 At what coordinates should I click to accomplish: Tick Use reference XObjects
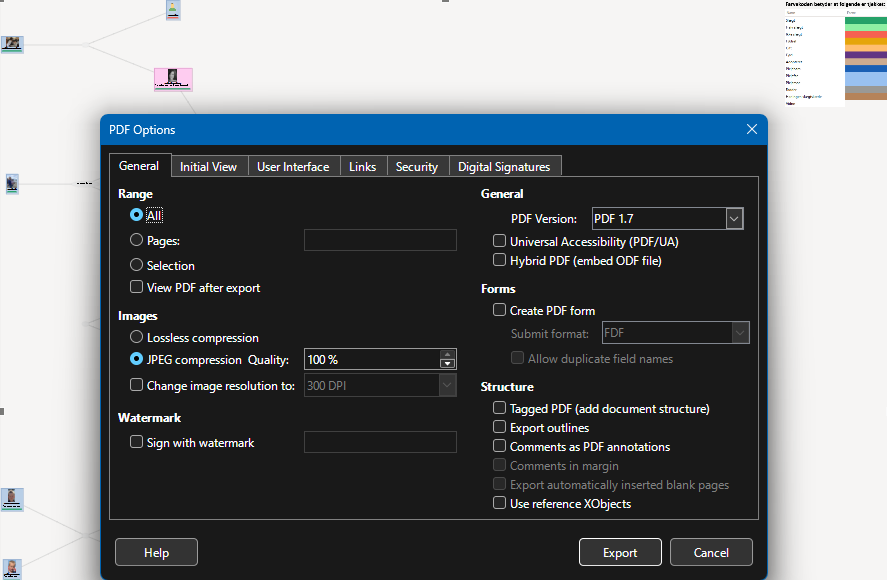click(x=500, y=503)
